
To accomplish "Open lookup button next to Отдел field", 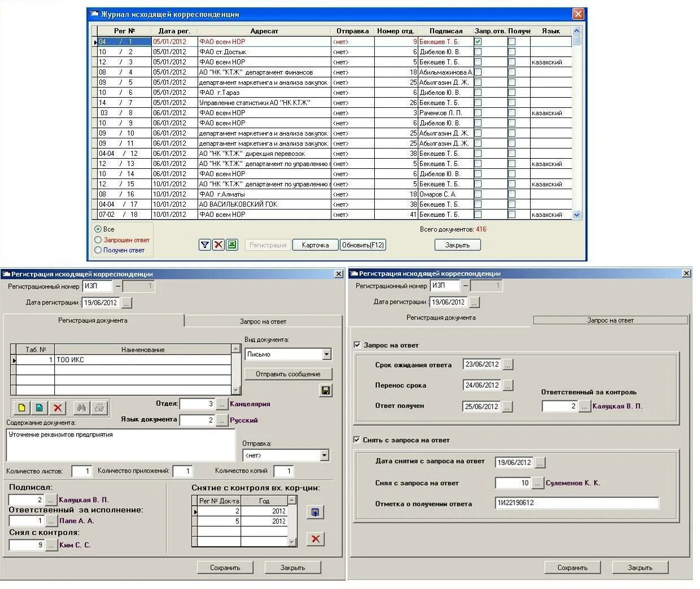I will [222, 404].
